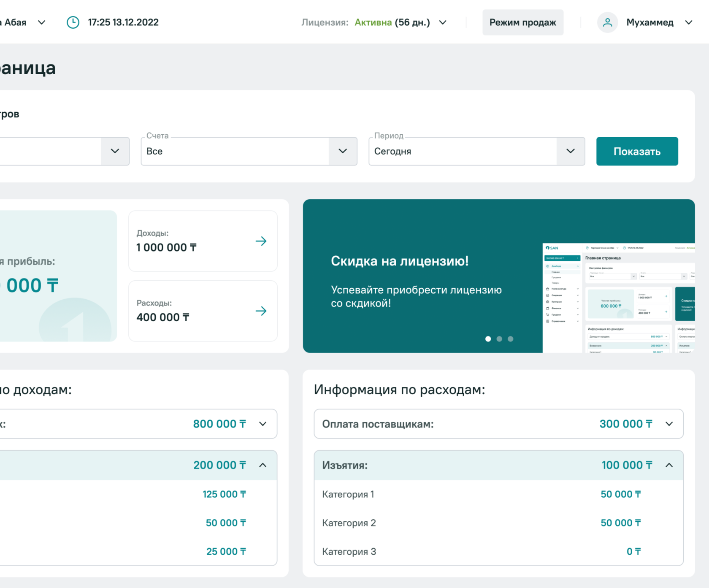Go to the third banner slide dot
Image resolution: width=709 pixels, height=588 pixels.
pyautogui.click(x=510, y=339)
